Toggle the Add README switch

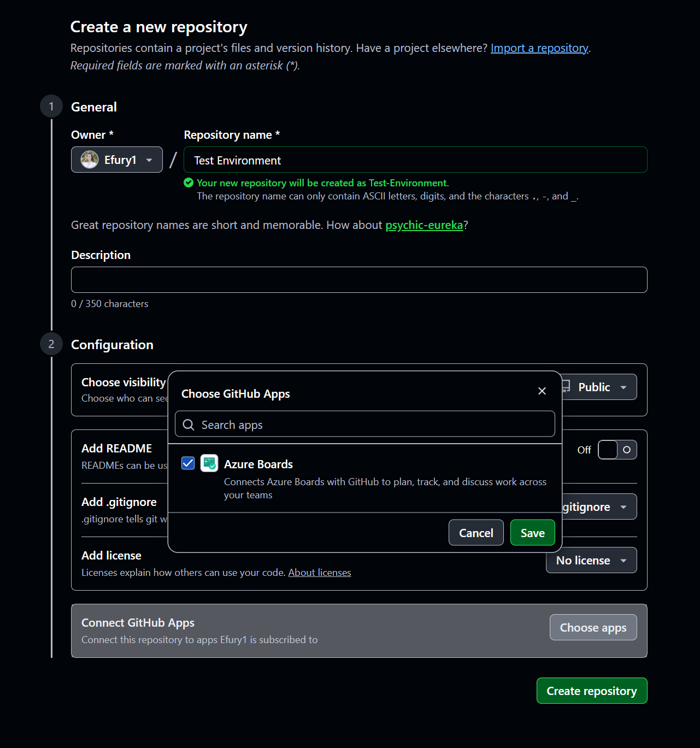[617, 450]
